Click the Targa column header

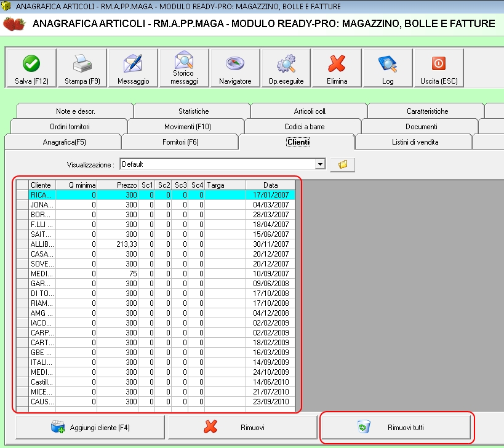pos(225,185)
